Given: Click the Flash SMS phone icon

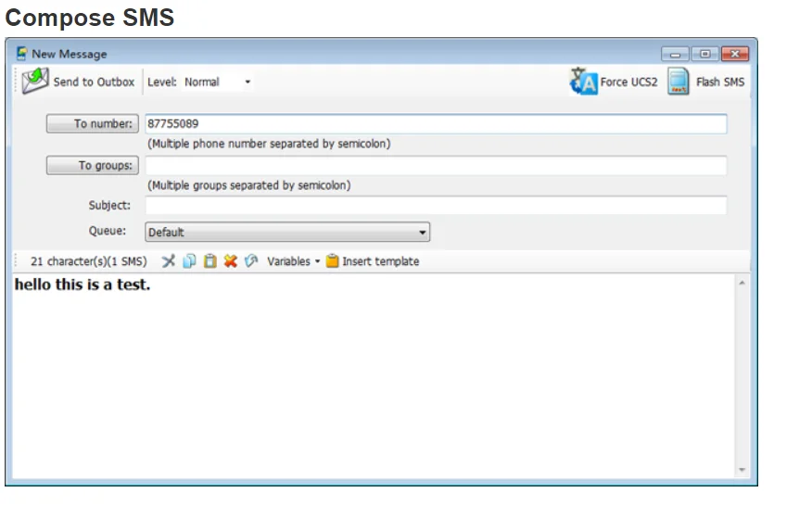Looking at the screenshot, I should (x=678, y=82).
